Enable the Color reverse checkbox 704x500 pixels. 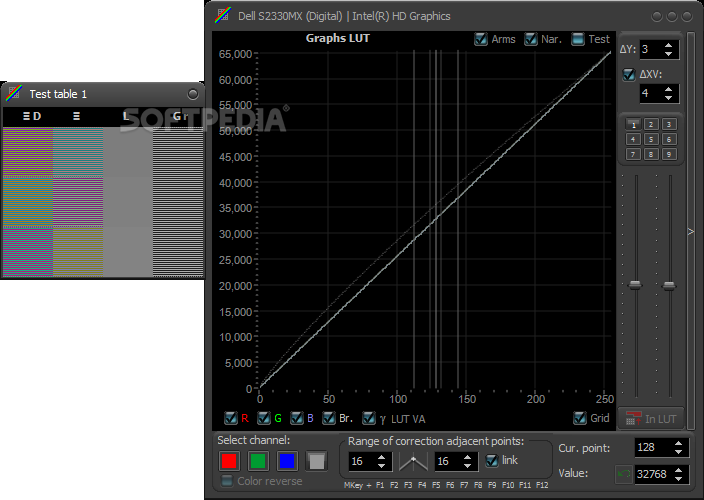pos(227,481)
